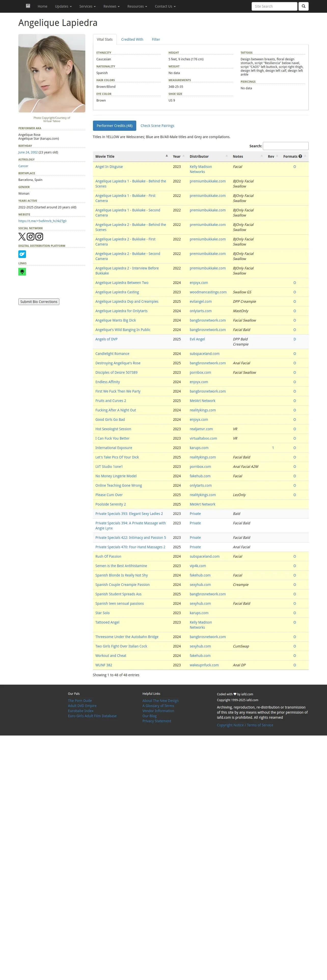Go to Home in the navbar

43,6
